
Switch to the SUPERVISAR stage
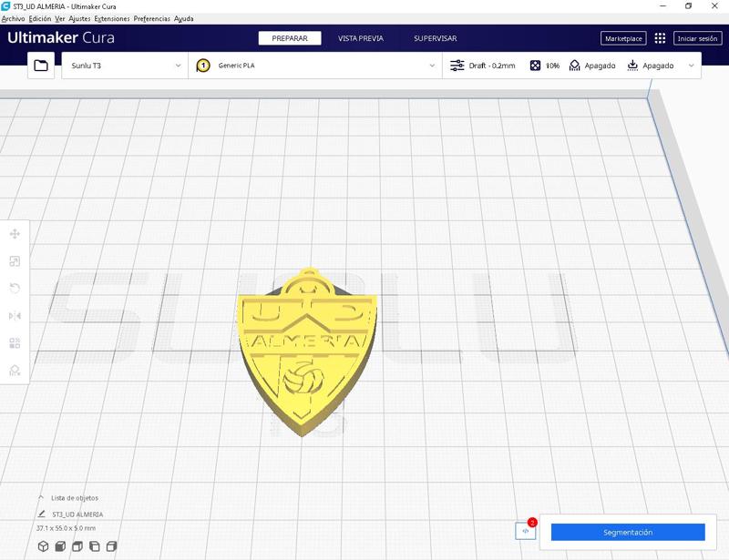coord(436,38)
